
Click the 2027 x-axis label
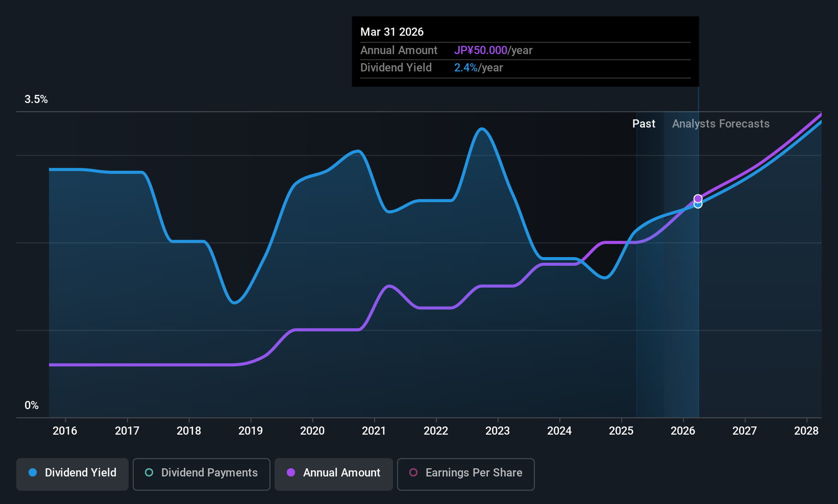pos(745,431)
